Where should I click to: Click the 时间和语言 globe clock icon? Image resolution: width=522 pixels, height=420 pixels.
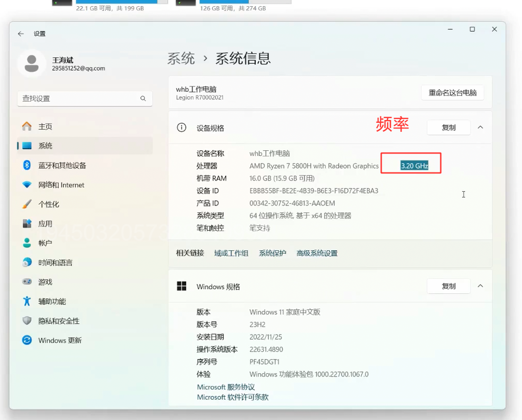point(27,263)
